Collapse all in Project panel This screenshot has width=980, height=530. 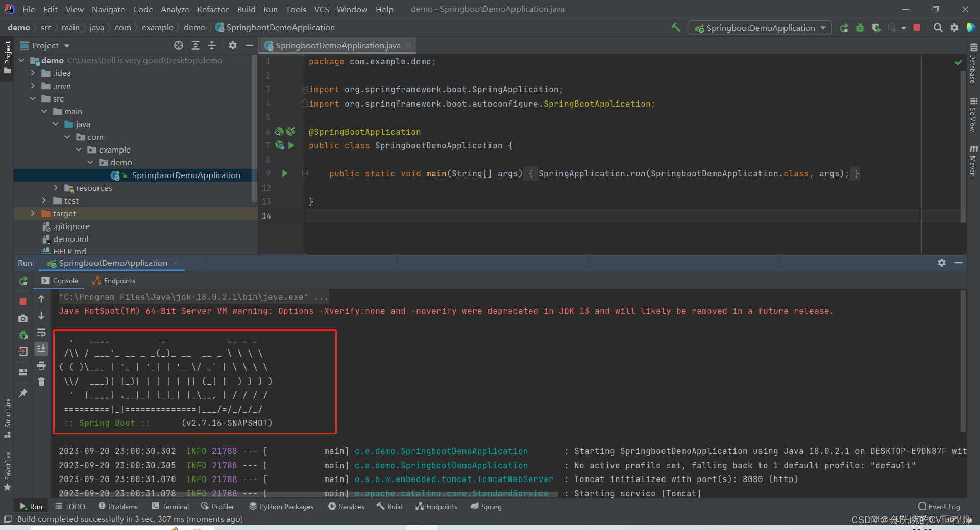[212, 46]
